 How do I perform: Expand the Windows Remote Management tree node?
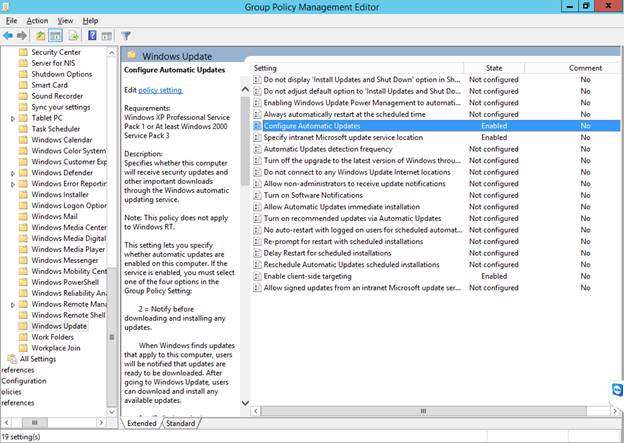click(x=13, y=304)
